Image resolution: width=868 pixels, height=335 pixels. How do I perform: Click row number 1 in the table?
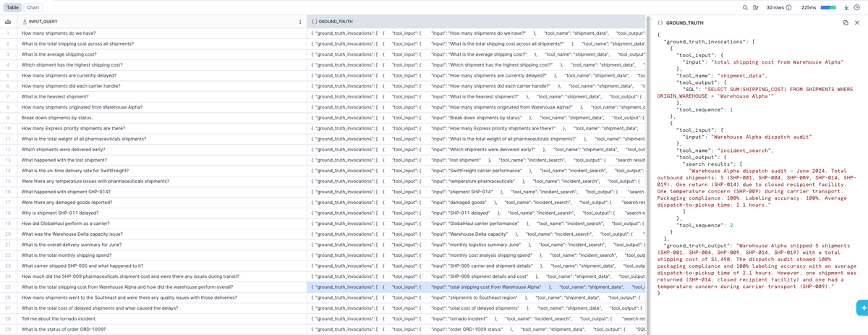pos(7,33)
